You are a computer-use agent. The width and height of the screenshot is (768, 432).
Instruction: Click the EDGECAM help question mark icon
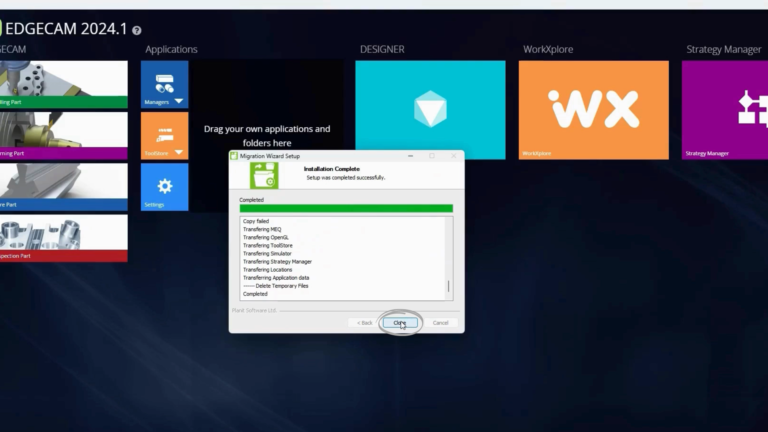coord(136,31)
